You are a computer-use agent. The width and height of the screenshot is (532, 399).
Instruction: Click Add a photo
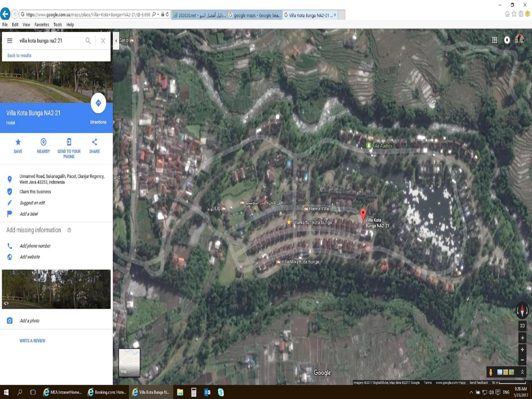point(30,321)
